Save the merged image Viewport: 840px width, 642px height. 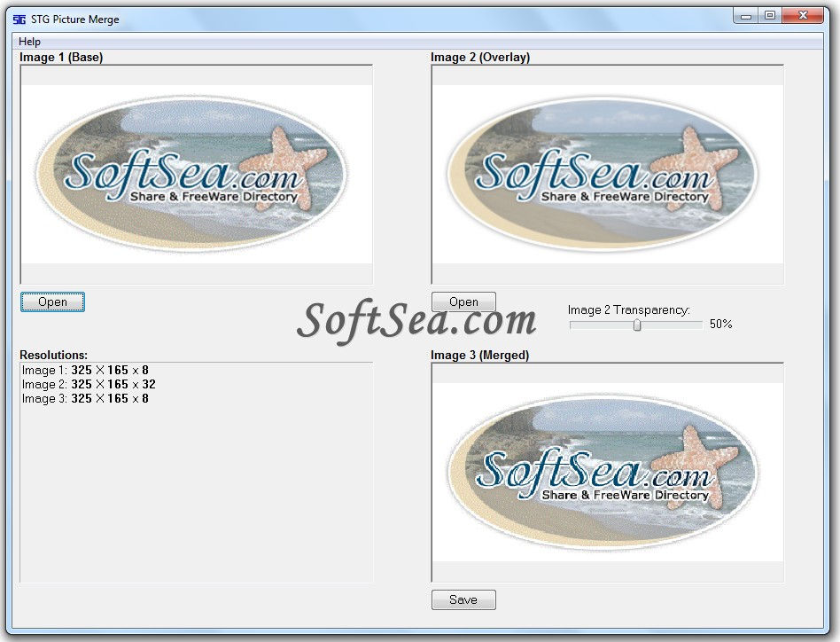[x=463, y=599]
